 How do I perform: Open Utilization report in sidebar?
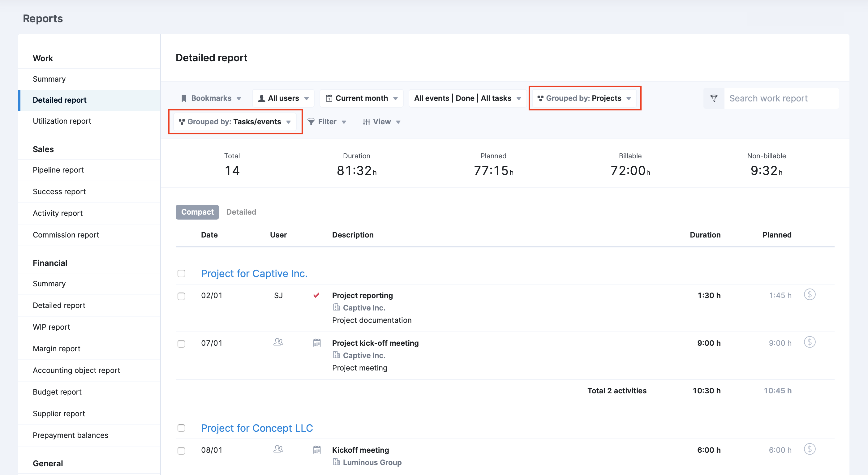89,121
